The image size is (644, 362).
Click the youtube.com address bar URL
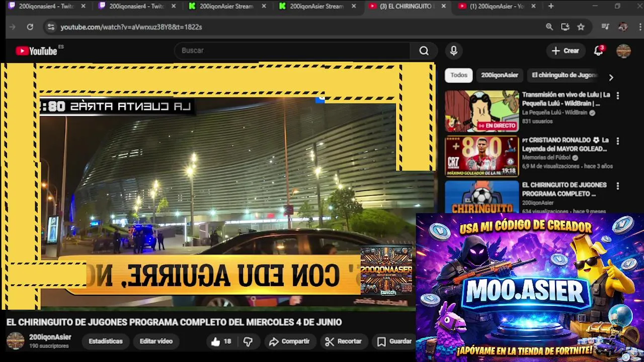(x=131, y=27)
